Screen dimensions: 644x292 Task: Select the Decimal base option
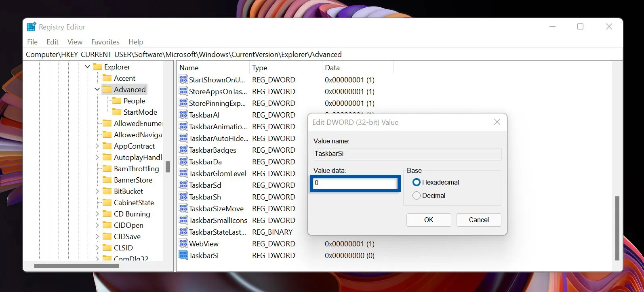pos(417,195)
